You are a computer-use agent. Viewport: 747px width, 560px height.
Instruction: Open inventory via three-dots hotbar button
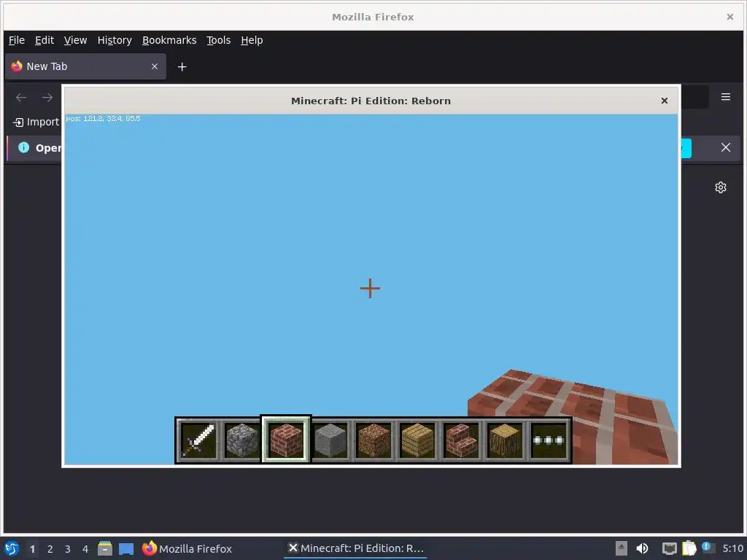(x=549, y=440)
